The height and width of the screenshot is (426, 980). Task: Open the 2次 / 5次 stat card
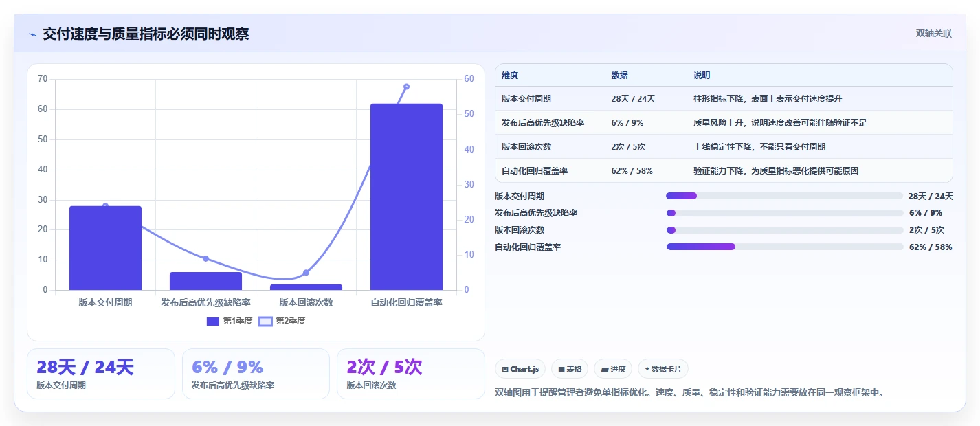pyautogui.click(x=411, y=374)
